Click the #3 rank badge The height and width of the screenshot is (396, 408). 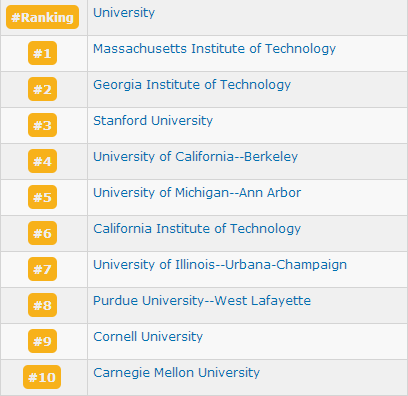(x=42, y=125)
